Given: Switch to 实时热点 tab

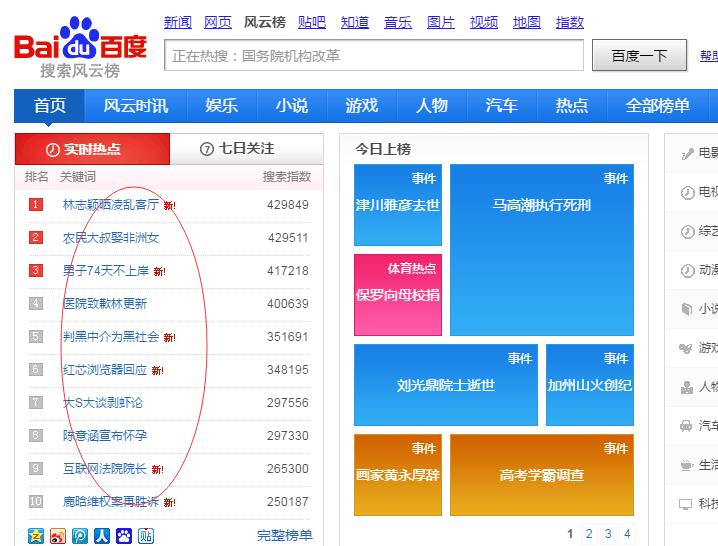Looking at the screenshot, I should [92, 149].
